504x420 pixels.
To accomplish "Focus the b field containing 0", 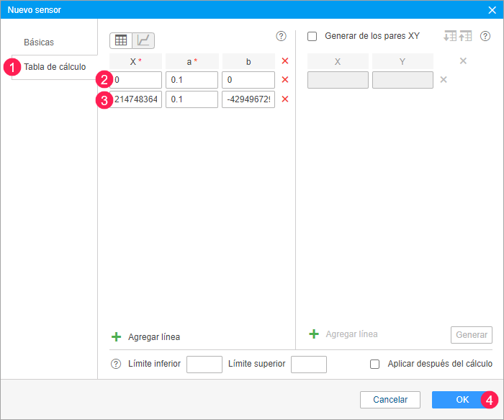I will (x=248, y=80).
